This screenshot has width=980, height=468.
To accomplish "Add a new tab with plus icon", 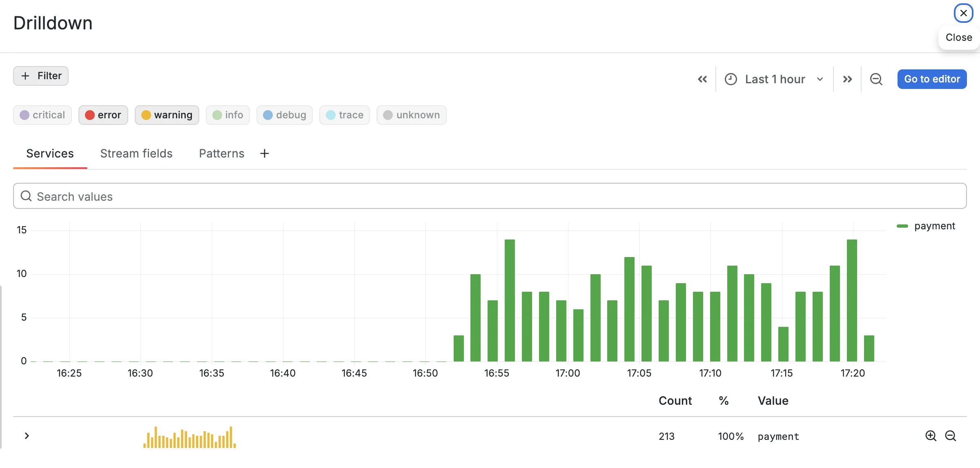I will (265, 153).
